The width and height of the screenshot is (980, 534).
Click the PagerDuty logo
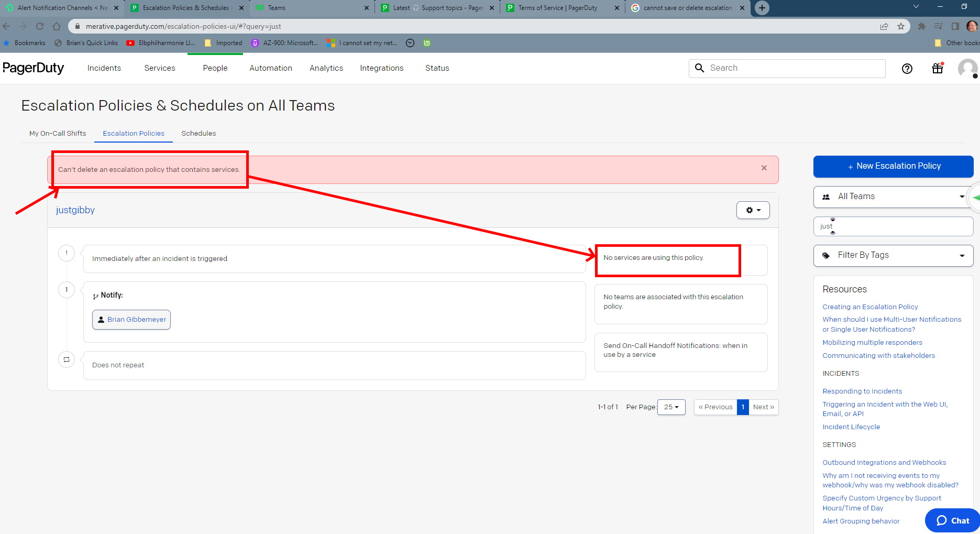point(33,68)
